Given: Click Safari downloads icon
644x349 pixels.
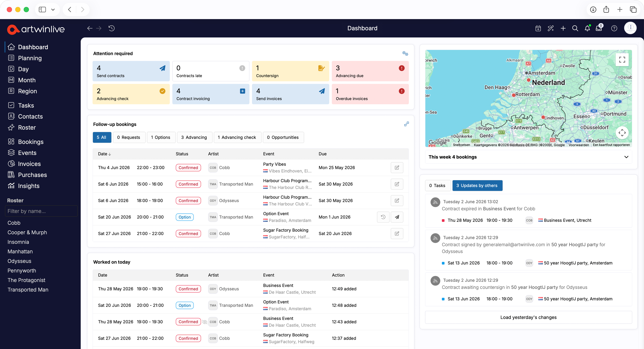Looking at the screenshot, I should point(593,10).
